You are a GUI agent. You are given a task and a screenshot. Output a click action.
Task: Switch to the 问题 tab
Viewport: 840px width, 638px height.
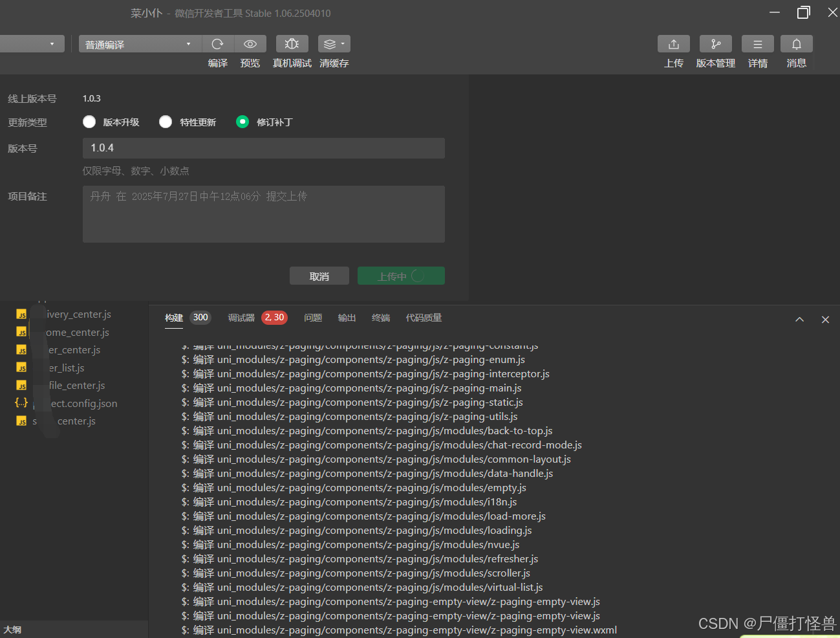click(313, 318)
